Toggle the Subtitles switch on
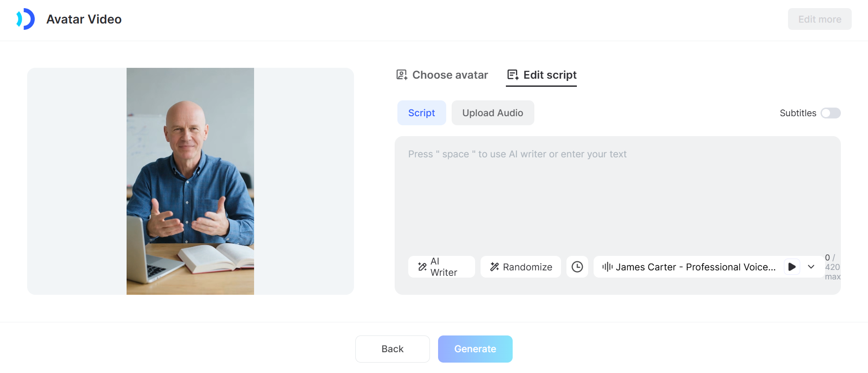This screenshot has height=373, width=868. [830, 113]
